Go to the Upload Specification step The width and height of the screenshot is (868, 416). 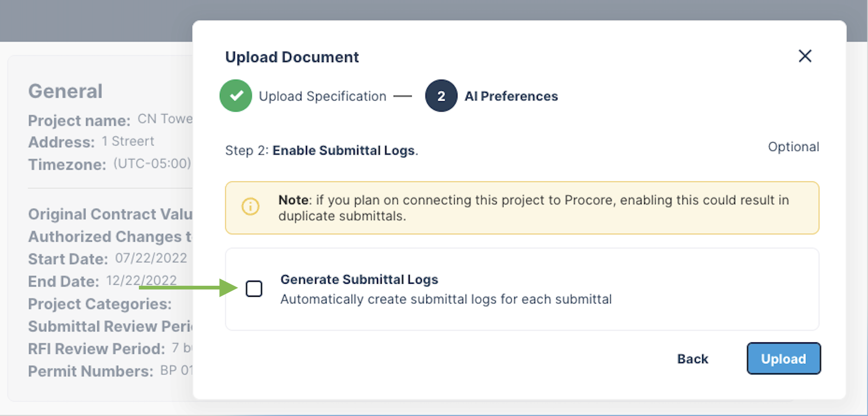pos(322,96)
